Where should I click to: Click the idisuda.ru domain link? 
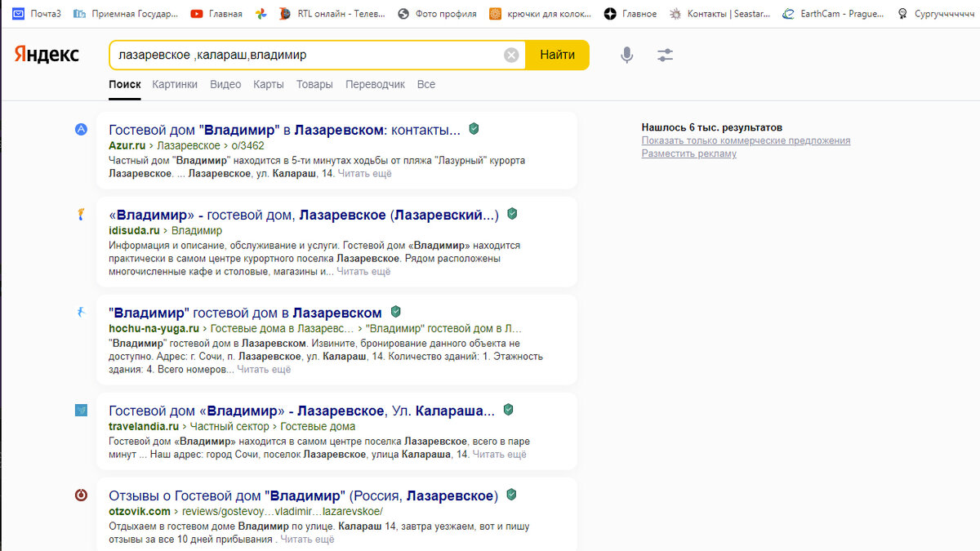pos(134,230)
